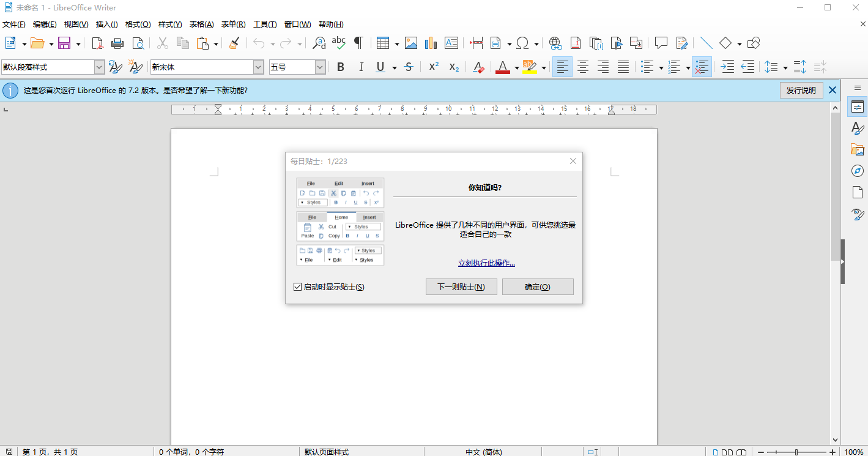Open the 编辑(E) menu
Screen dimensions: 868x456
(45, 24)
